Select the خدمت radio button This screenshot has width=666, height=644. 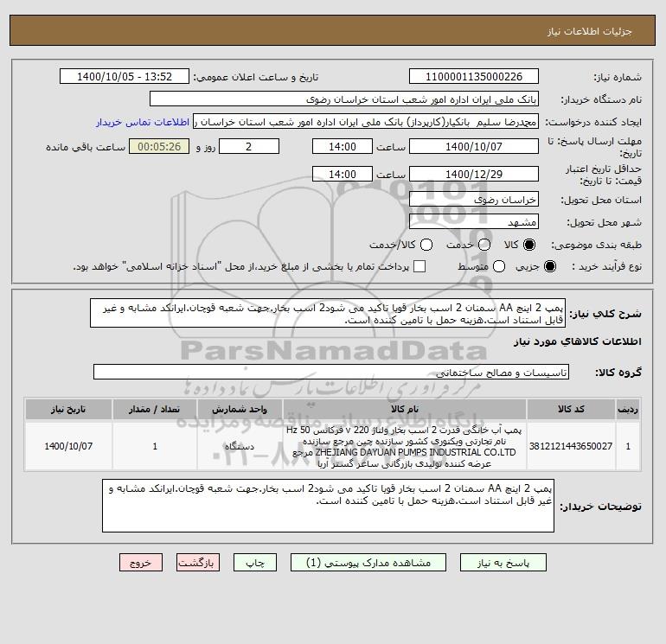[x=484, y=245]
